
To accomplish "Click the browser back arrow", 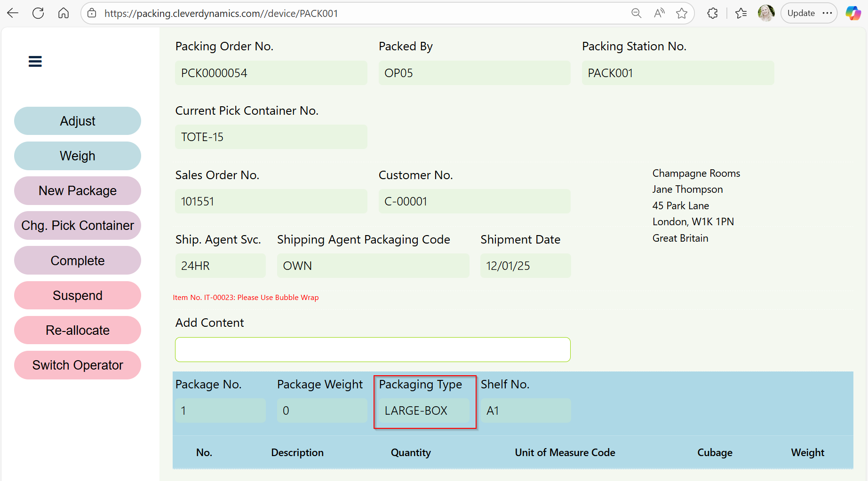I will click(x=13, y=13).
